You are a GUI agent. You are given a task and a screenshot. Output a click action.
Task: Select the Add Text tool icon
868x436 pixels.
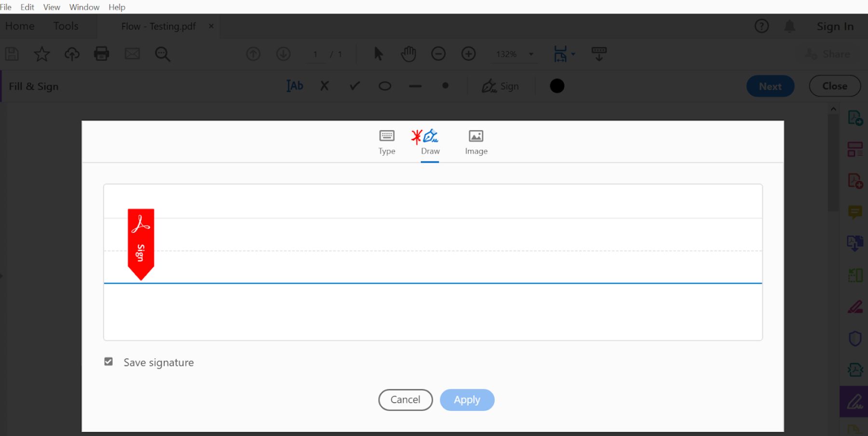point(295,86)
